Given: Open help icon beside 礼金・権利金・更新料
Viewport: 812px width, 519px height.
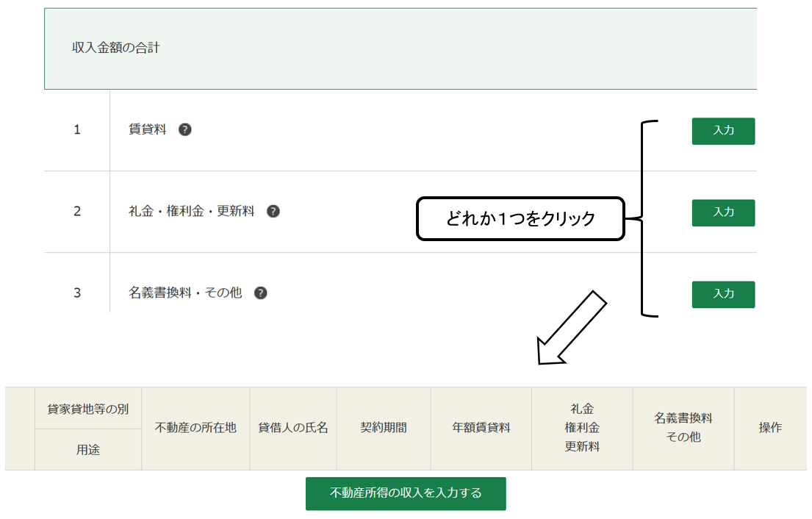Looking at the screenshot, I should click(273, 211).
